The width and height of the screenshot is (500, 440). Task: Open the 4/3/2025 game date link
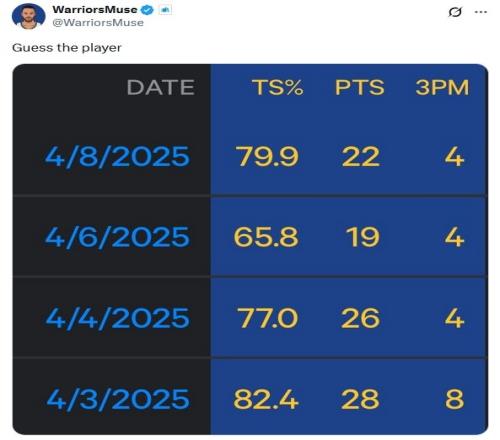pyautogui.click(x=118, y=399)
